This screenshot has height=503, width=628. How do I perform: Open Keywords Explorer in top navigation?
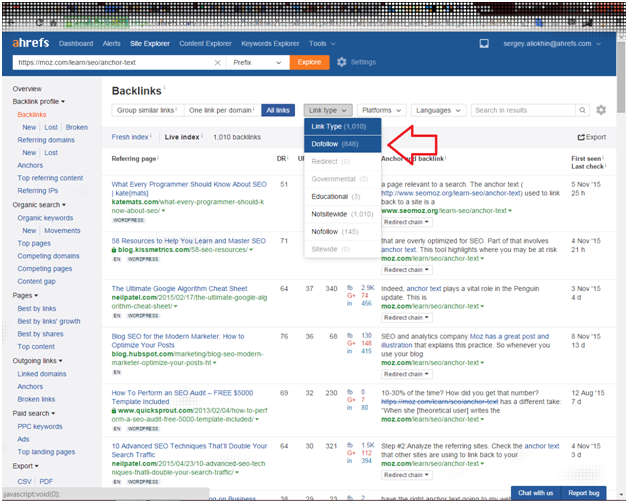(270, 43)
